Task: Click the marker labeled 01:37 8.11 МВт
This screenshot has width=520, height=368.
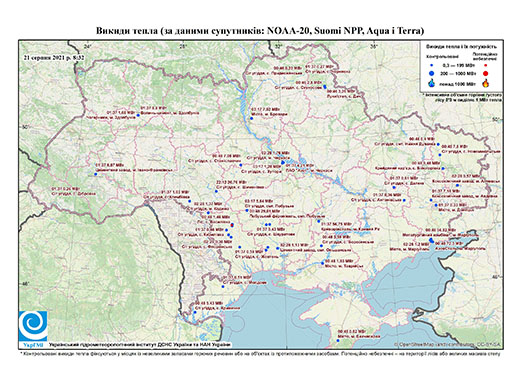Action: tap(223, 286)
